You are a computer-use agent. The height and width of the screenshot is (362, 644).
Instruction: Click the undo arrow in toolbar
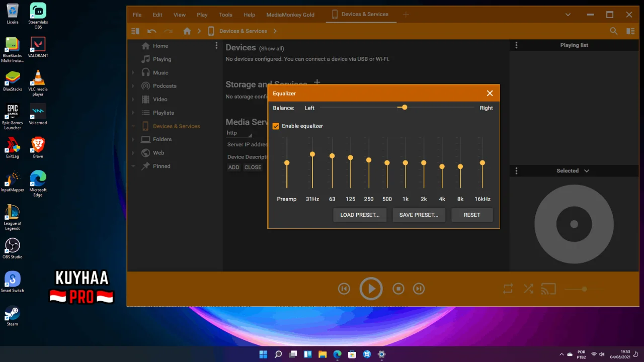tap(151, 31)
